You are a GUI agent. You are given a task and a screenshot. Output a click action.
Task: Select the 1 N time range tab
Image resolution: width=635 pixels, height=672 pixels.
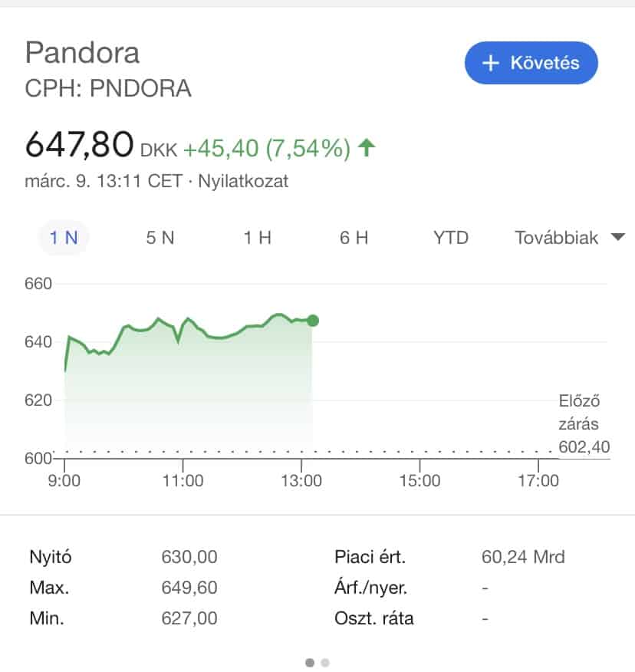pos(64,238)
